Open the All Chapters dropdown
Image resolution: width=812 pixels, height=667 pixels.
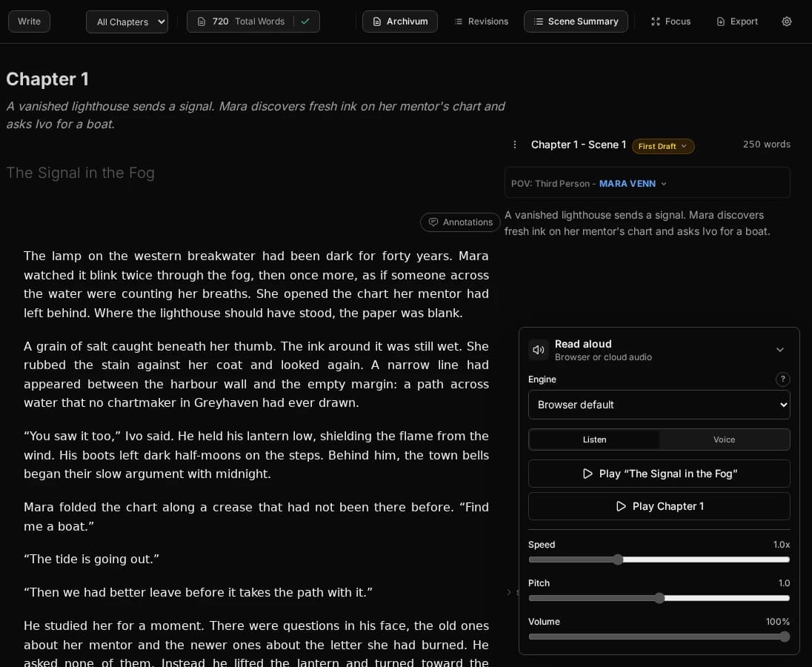pos(127,21)
